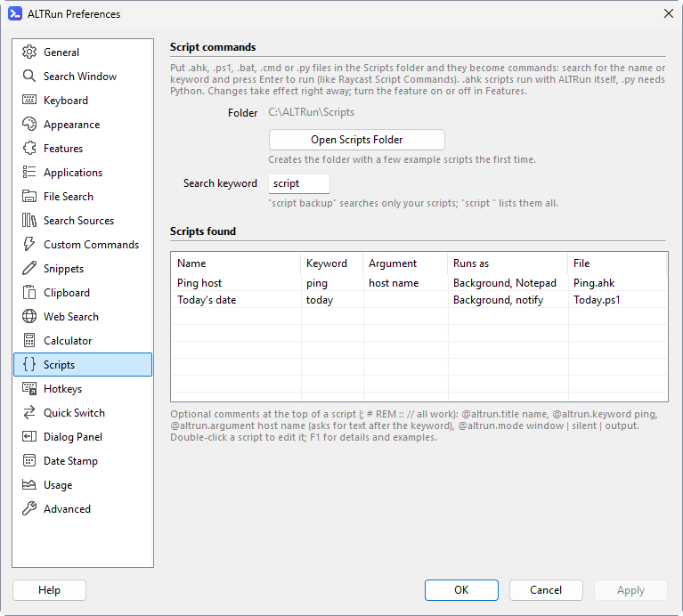
Task: Click the Calculator icon in sidebar
Action: tap(29, 340)
